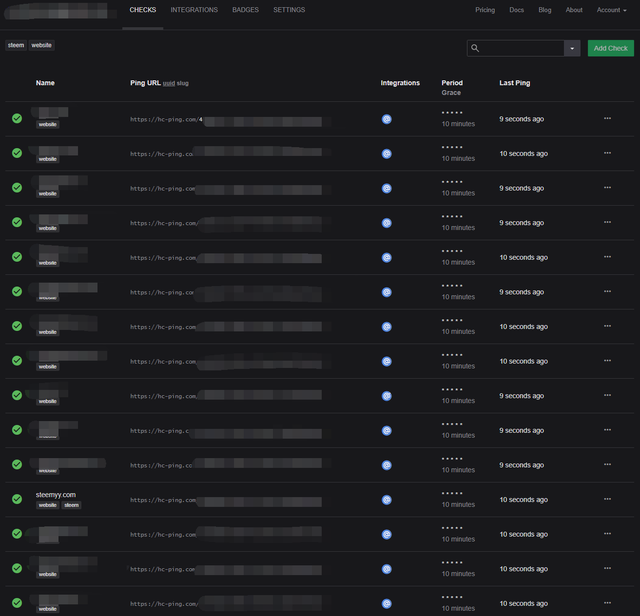Click the steem tag under steemyy.com
The width and height of the screenshot is (640, 616).
[x=71, y=505]
